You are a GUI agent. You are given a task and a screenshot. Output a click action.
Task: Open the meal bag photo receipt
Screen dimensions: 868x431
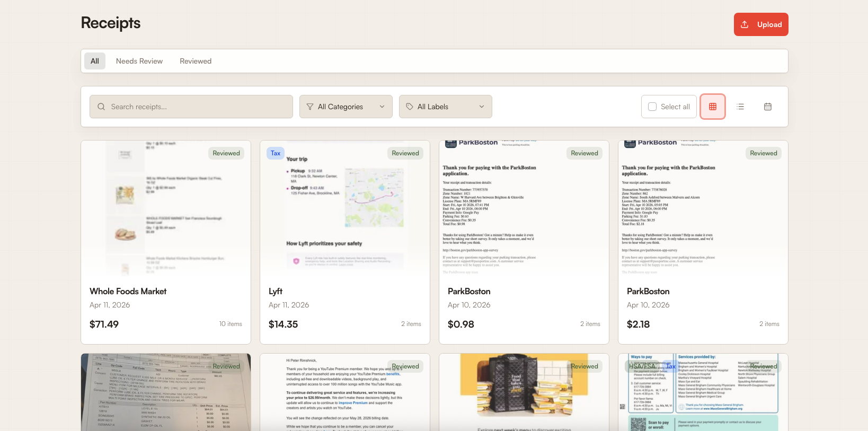pyautogui.click(x=524, y=392)
